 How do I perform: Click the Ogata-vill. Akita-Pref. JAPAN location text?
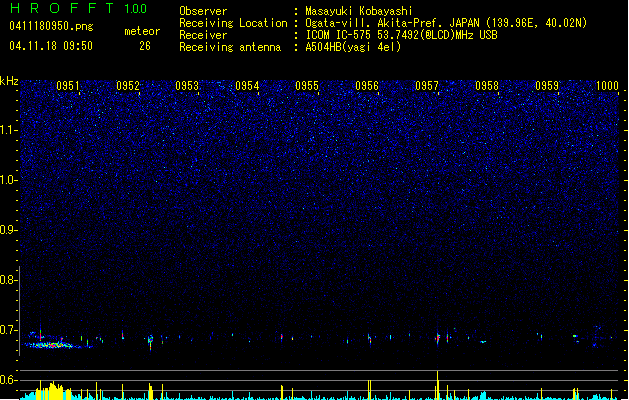point(446,23)
